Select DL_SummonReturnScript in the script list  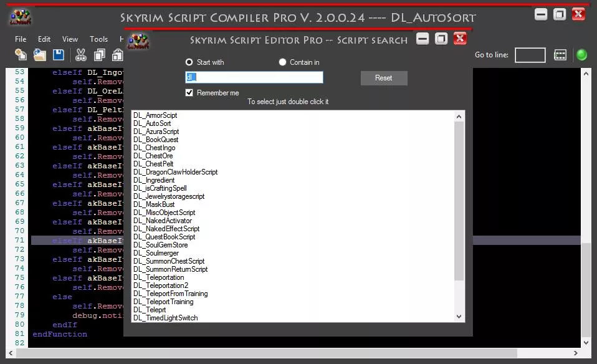[x=170, y=269]
